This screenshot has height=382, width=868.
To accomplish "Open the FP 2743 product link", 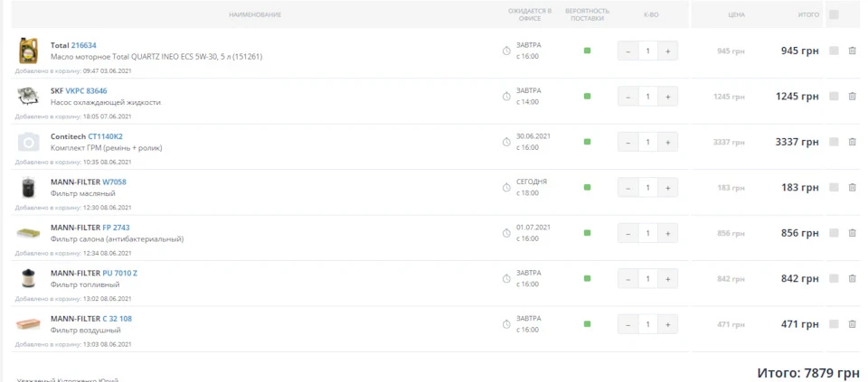I will click(117, 228).
